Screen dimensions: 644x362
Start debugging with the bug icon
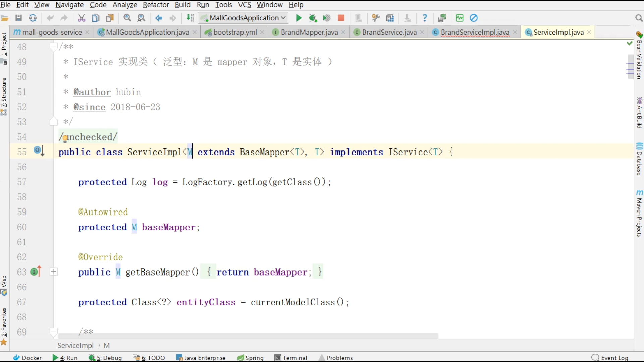click(x=313, y=18)
